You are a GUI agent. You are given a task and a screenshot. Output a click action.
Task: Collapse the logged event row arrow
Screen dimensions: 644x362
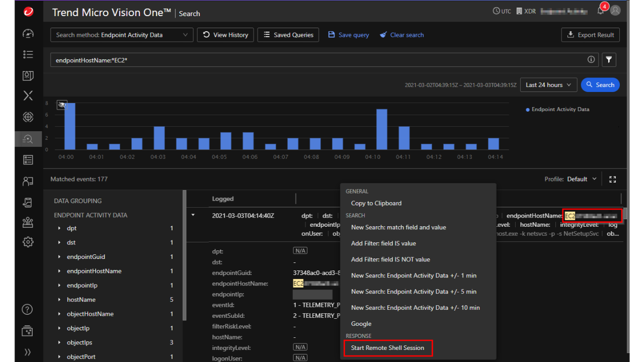(193, 215)
